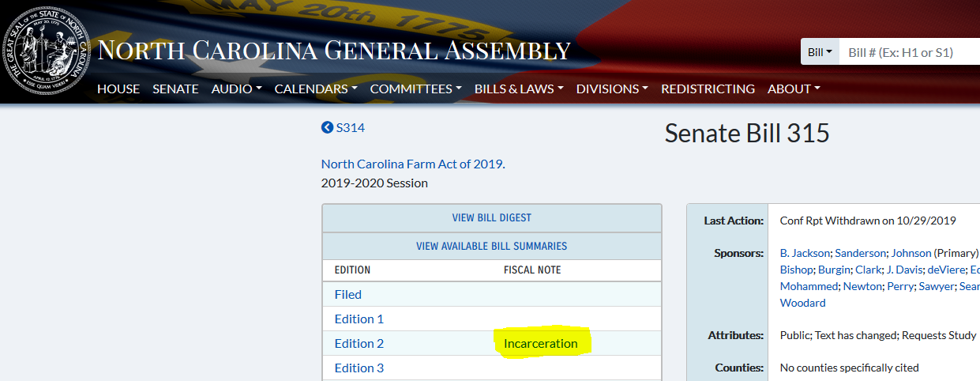Expand the CALENDARS dropdown menu
This screenshot has height=381, width=980.
[x=316, y=89]
